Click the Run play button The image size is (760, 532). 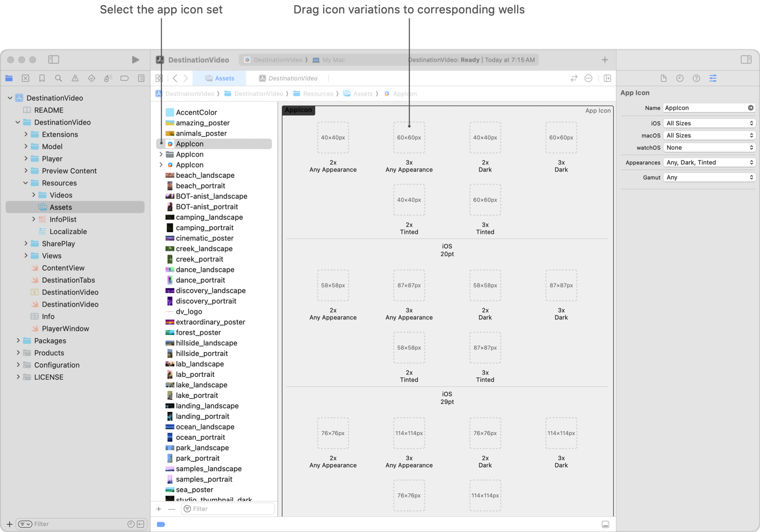(x=135, y=60)
